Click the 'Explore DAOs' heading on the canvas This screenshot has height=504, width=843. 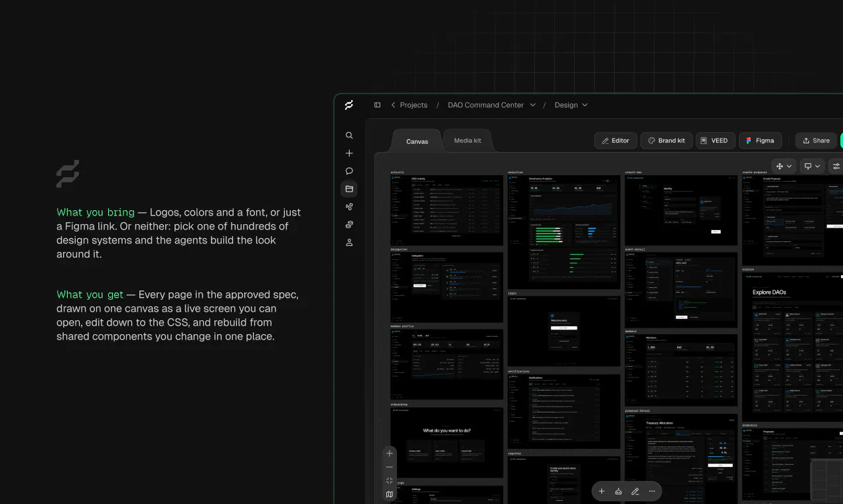coord(769,292)
